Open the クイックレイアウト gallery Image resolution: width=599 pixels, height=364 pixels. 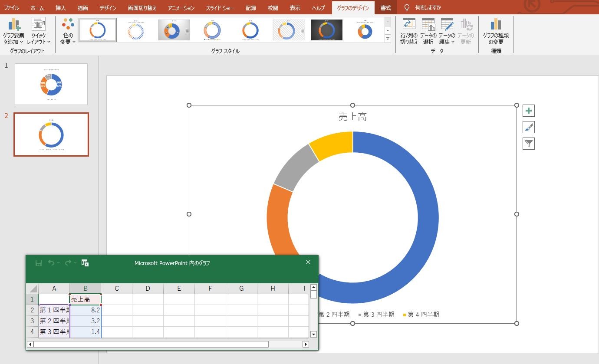pos(38,31)
